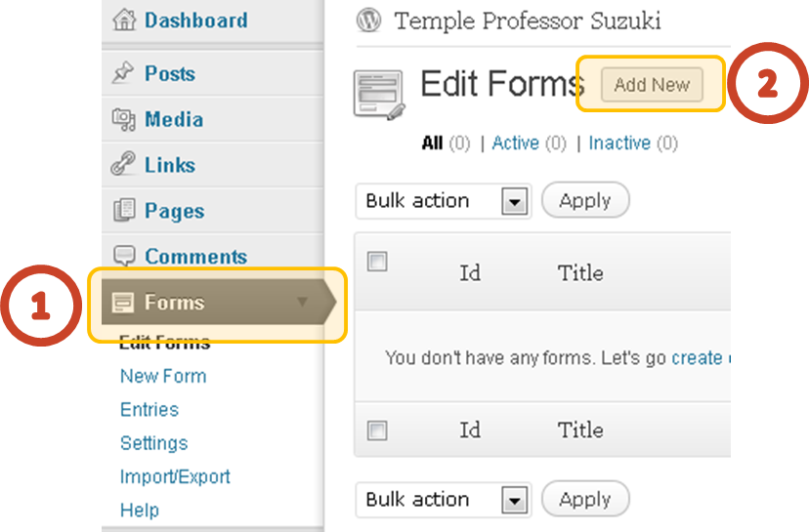Click the Links chain icon
Viewport: 809px width, 532px height.
coord(123,163)
